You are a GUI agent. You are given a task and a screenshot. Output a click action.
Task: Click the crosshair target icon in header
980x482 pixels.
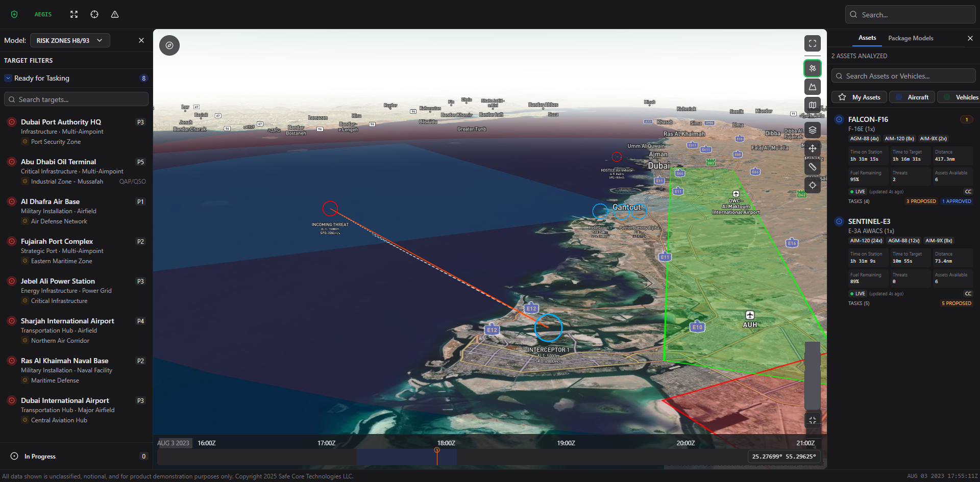pos(94,14)
